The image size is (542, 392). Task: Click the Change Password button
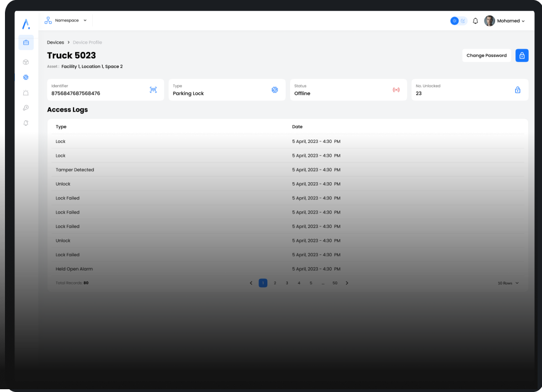pyautogui.click(x=487, y=55)
